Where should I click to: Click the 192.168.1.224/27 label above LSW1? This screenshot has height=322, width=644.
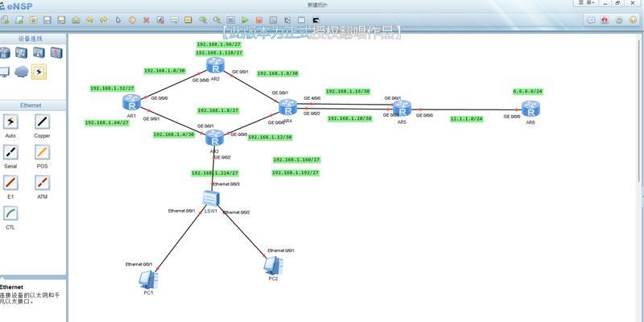coord(215,173)
